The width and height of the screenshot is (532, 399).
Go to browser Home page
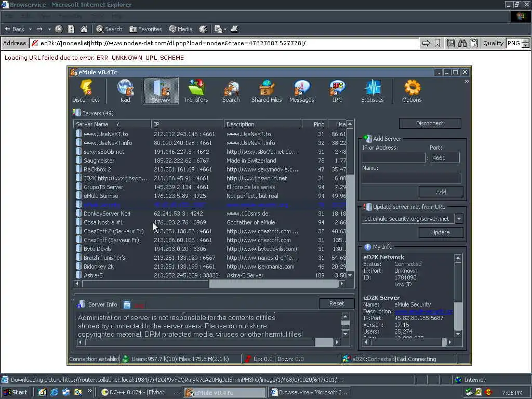pos(84,29)
